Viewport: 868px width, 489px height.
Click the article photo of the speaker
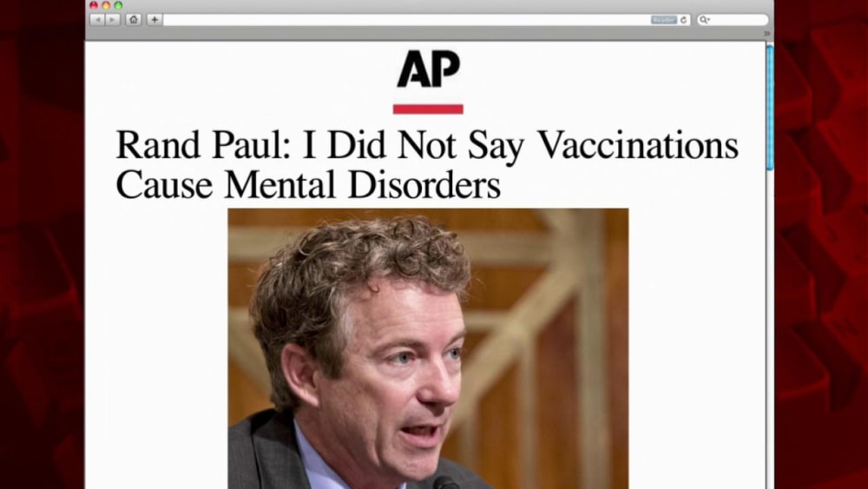point(428,348)
